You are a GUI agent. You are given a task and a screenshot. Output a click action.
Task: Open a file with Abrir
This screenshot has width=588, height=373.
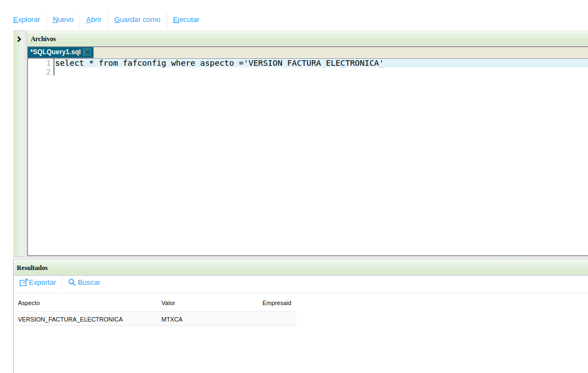94,20
